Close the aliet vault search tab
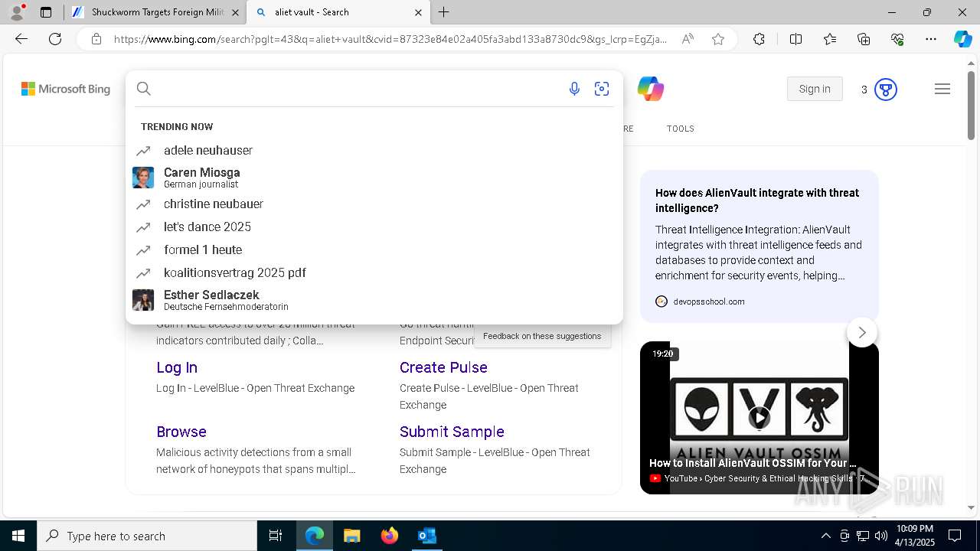The image size is (980, 551). coord(418,12)
